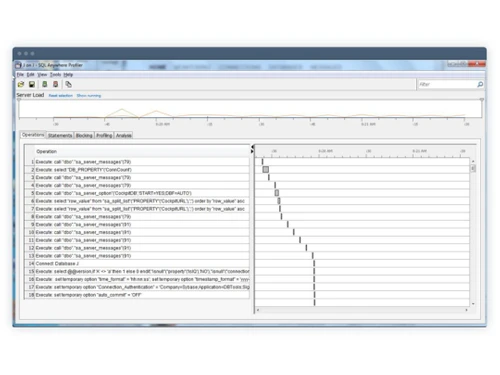Close the SQL Anywhere Profiler window
The height and width of the screenshot is (375, 500).
[x=477, y=64]
